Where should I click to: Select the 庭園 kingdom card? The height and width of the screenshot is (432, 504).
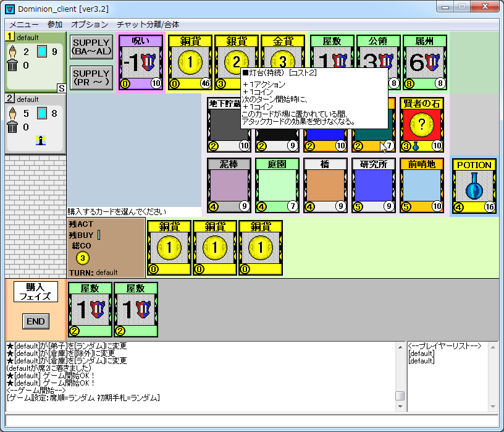point(277,185)
